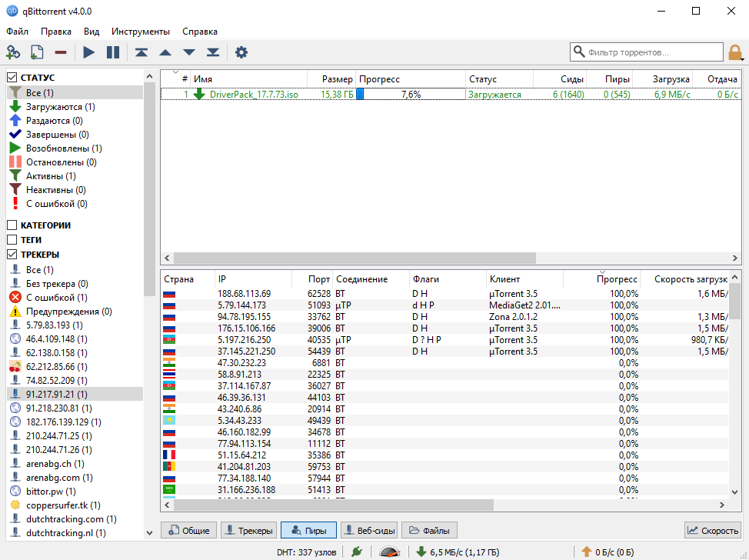
Task: Toggle the ТРЕКЕРЫ section checkbox
Action: [12, 255]
